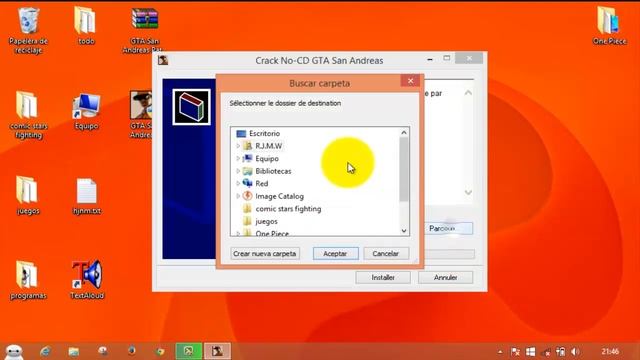
Task: Open the Equipo desktop shortcut
Action: click(86, 111)
